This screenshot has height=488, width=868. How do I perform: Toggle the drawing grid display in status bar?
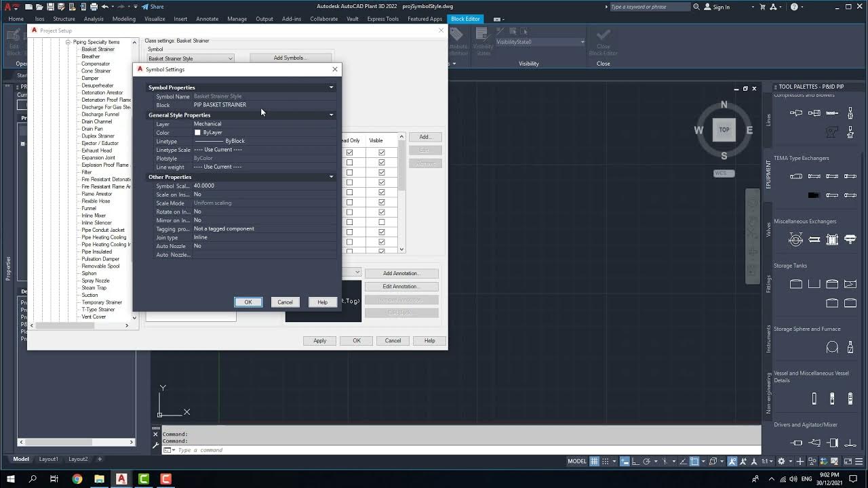click(594, 462)
